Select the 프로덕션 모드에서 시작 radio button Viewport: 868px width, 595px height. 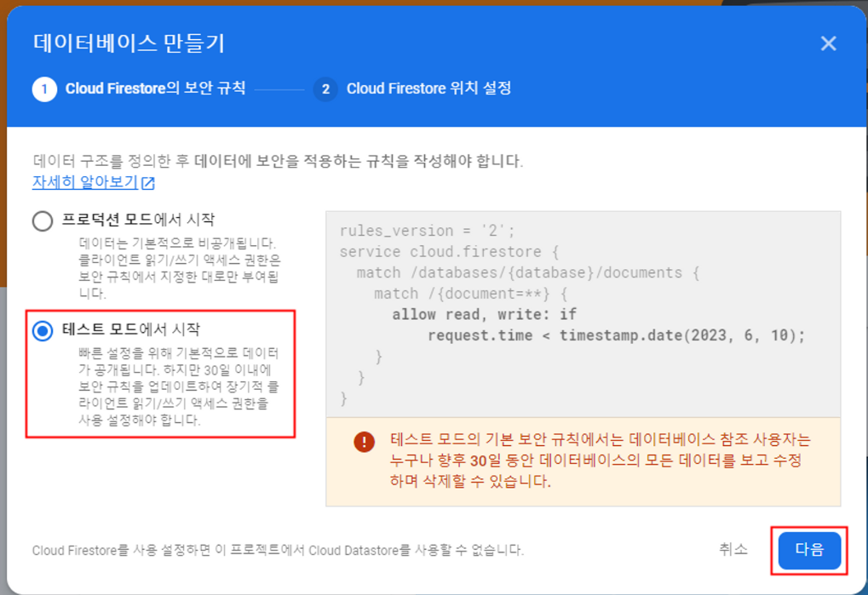43,220
